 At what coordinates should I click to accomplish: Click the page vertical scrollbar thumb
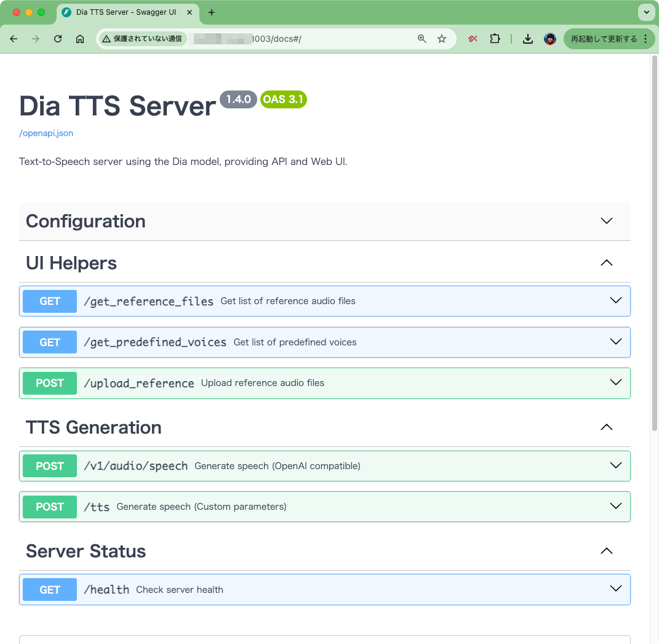(654, 243)
